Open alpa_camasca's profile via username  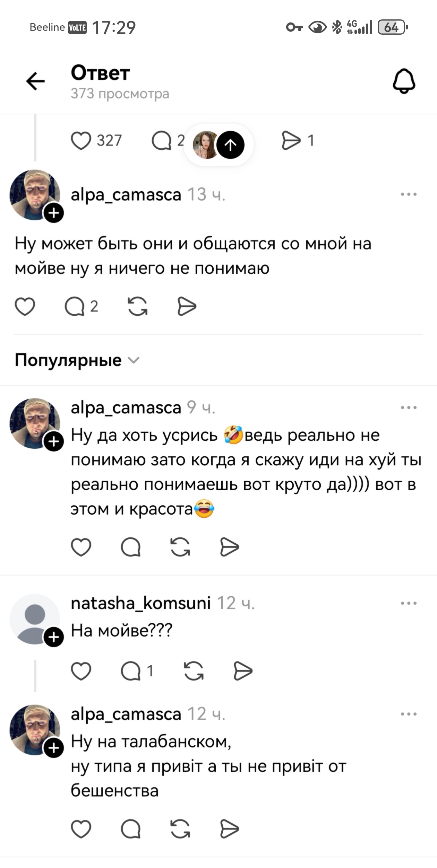[126, 194]
